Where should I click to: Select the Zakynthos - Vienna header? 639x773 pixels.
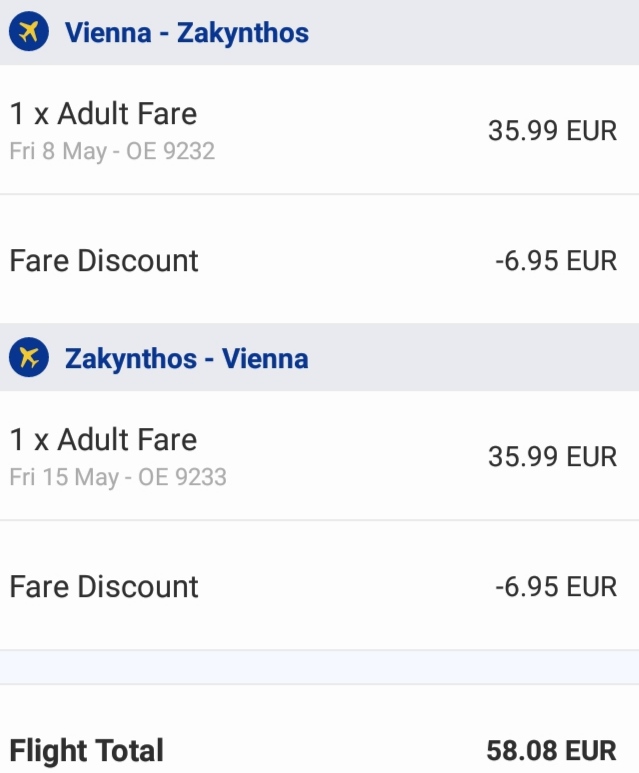coord(320,357)
